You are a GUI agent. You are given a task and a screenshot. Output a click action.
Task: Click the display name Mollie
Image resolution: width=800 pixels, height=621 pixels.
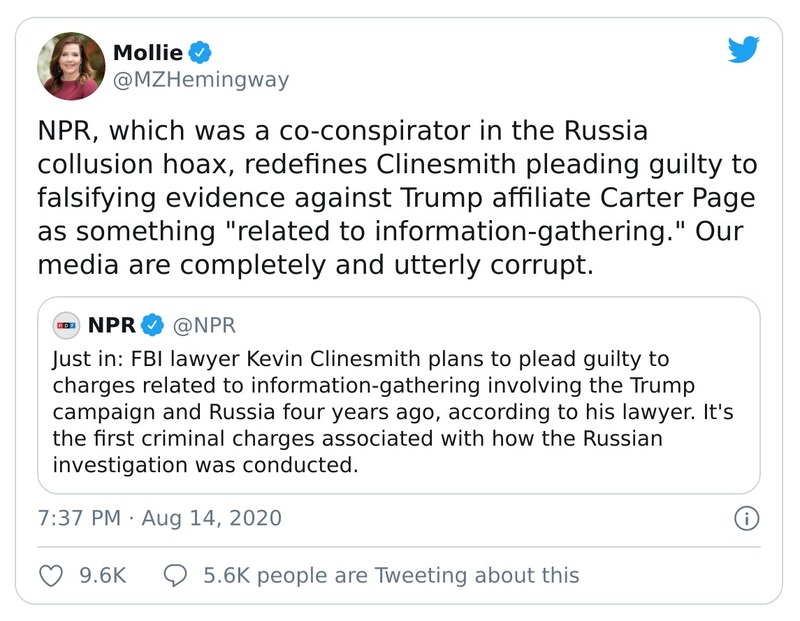pyautogui.click(x=148, y=53)
